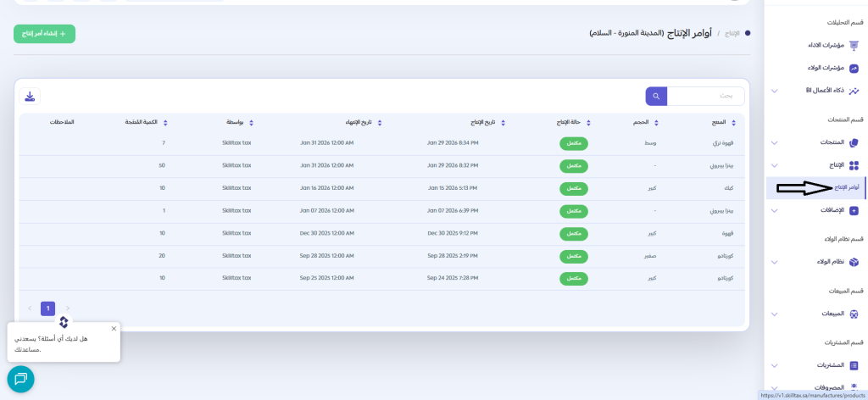Viewport: 868px width, 400px height.
Task: Expand the المشتريات sidebar menu
Action: [775, 365]
